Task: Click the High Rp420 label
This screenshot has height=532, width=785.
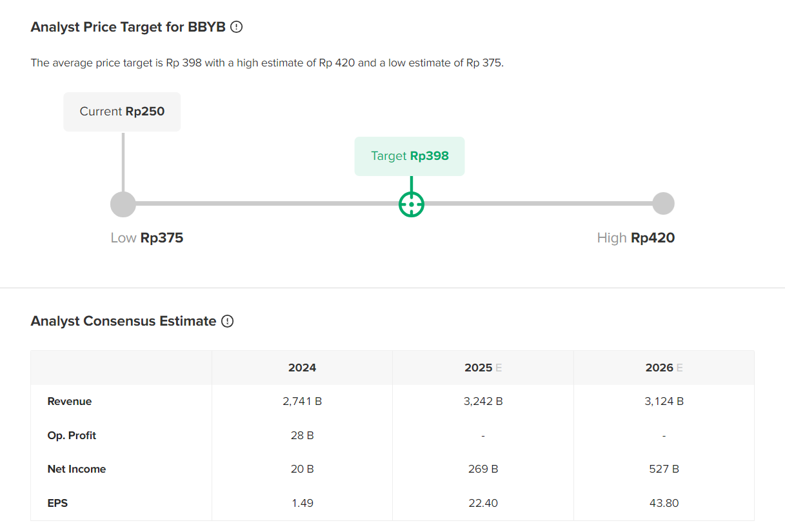Action: pos(636,238)
